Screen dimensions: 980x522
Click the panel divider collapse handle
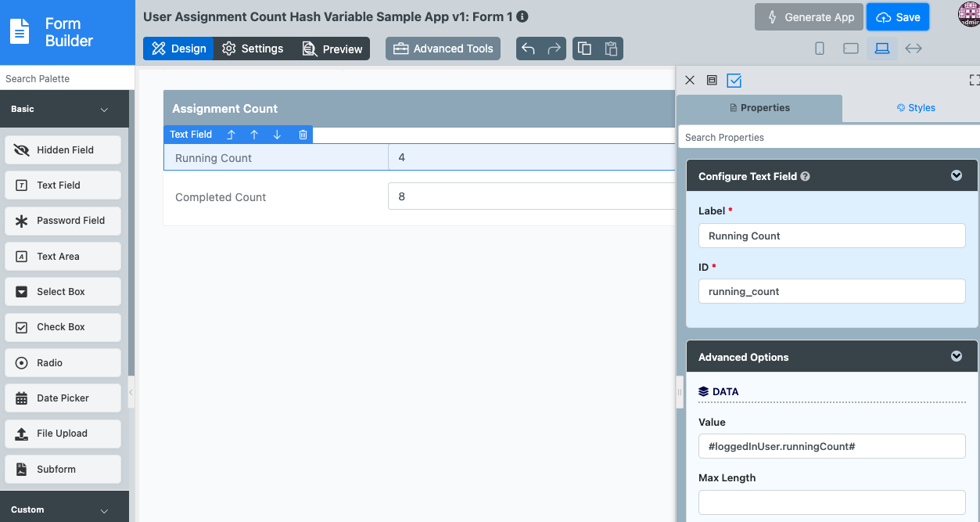[x=679, y=392]
